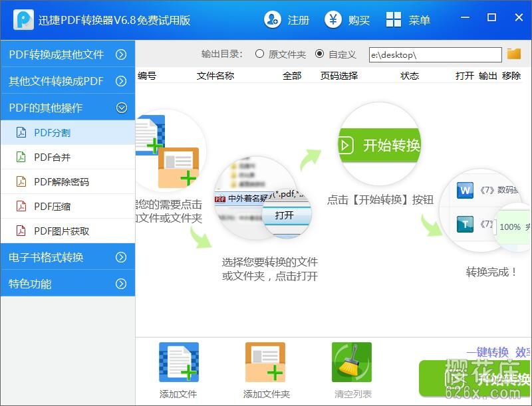This screenshot has height=406, width=532.
Task: Click the app logo icon in title bar
Action: click(23, 20)
